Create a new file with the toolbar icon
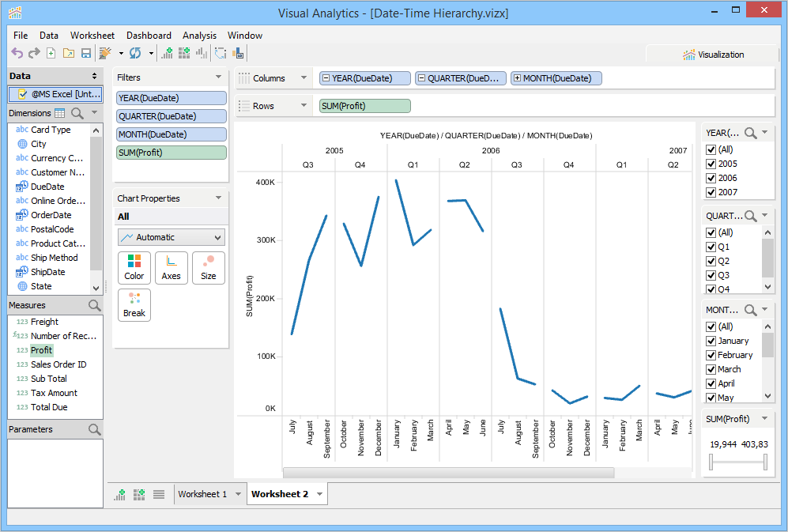The height and width of the screenshot is (532, 788). click(x=51, y=53)
